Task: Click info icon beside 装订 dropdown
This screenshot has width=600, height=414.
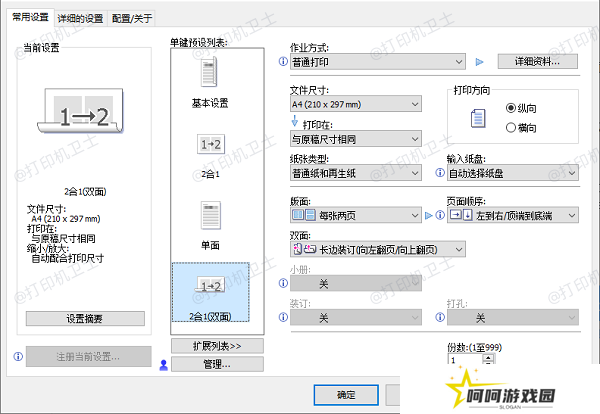Action: click(x=283, y=317)
